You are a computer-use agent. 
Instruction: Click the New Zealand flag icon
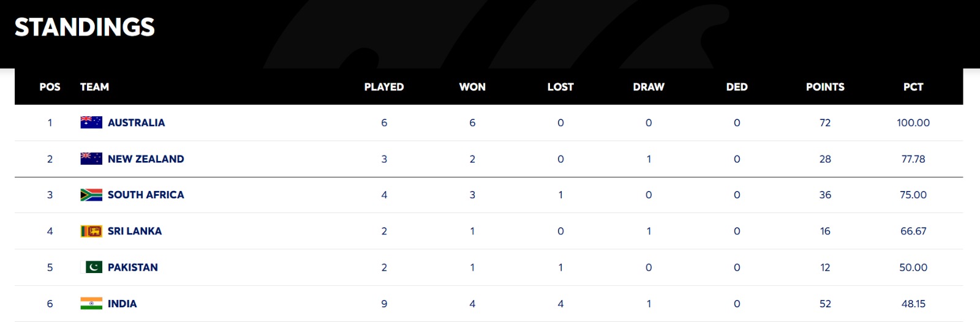(91, 159)
